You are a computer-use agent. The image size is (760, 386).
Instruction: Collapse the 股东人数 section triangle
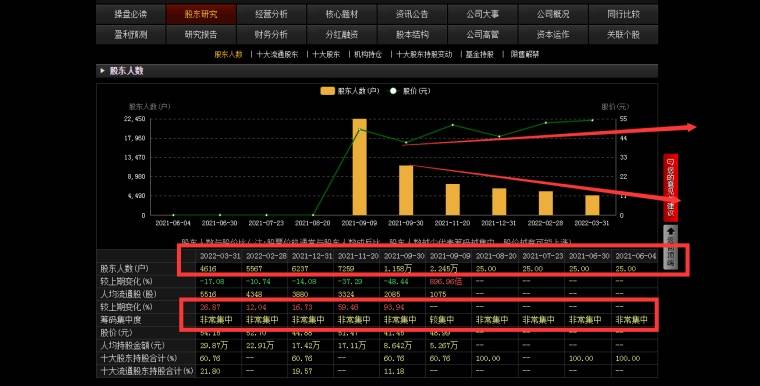click(x=102, y=71)
